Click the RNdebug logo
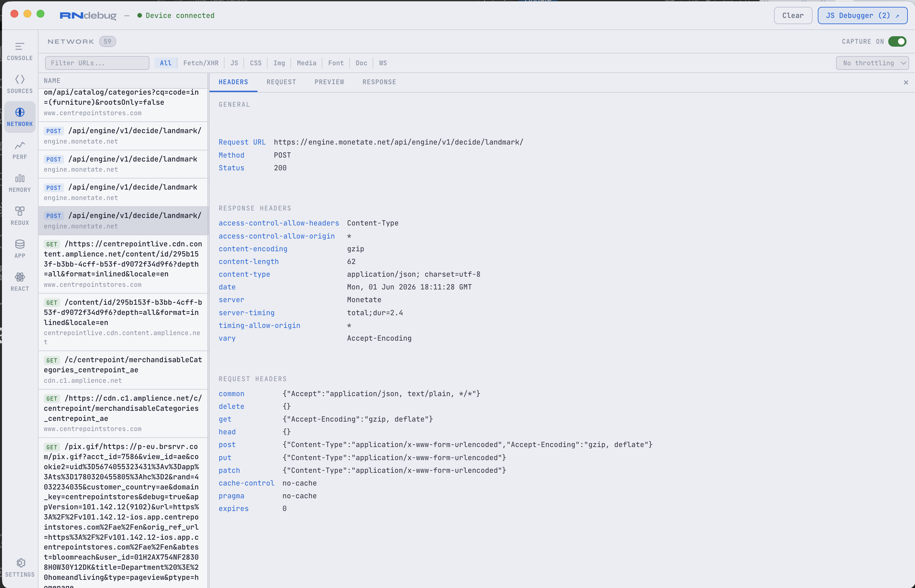 [88, 15]
